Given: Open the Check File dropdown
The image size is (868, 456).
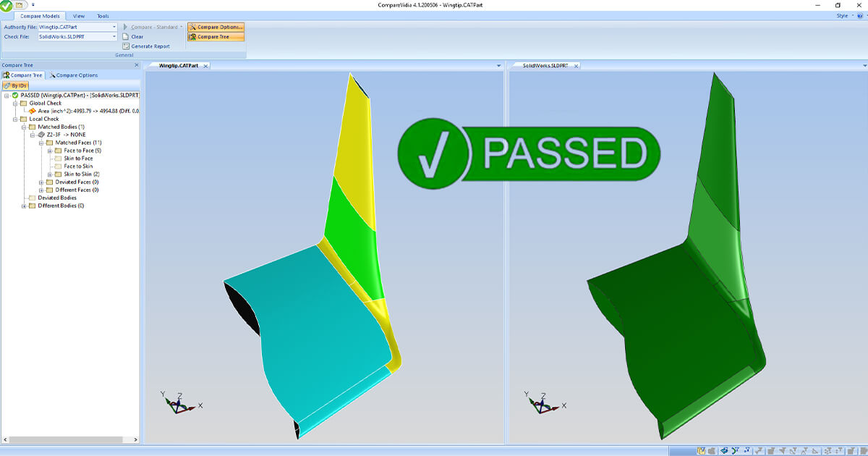Looking at the screenshot, I should 114,37.
